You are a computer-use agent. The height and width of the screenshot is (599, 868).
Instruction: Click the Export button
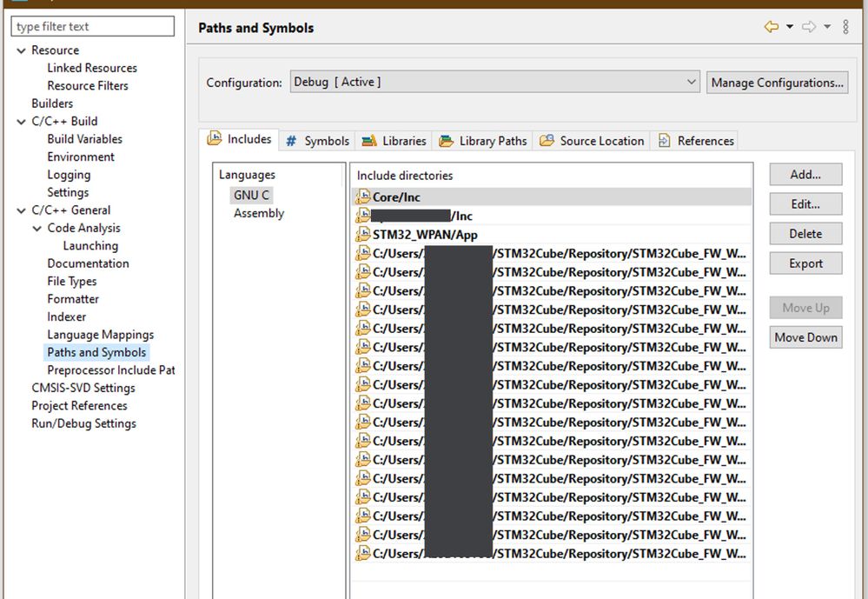coord(805,263)
